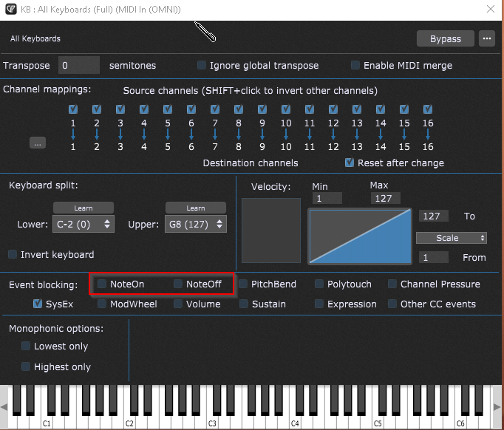The height and width of the screenshot is (430, 504).
Task: Open the Lower key split selector
Action: point(84,224)
